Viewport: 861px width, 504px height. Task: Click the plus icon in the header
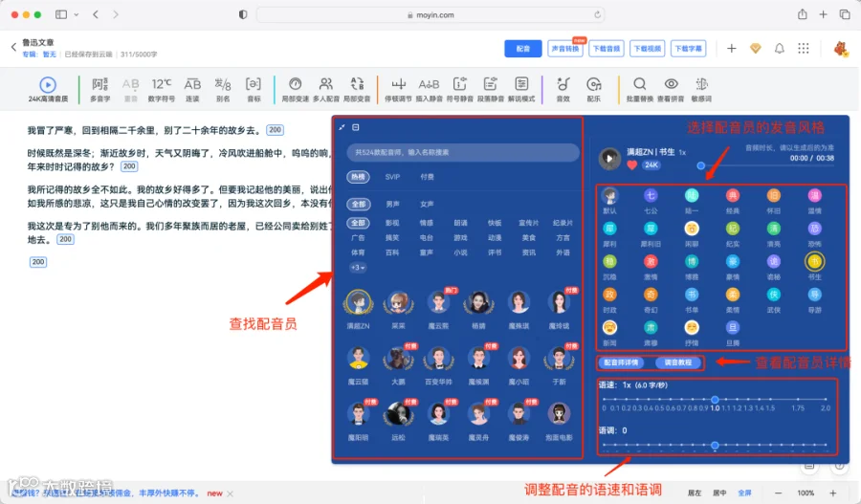pos(732,49)
